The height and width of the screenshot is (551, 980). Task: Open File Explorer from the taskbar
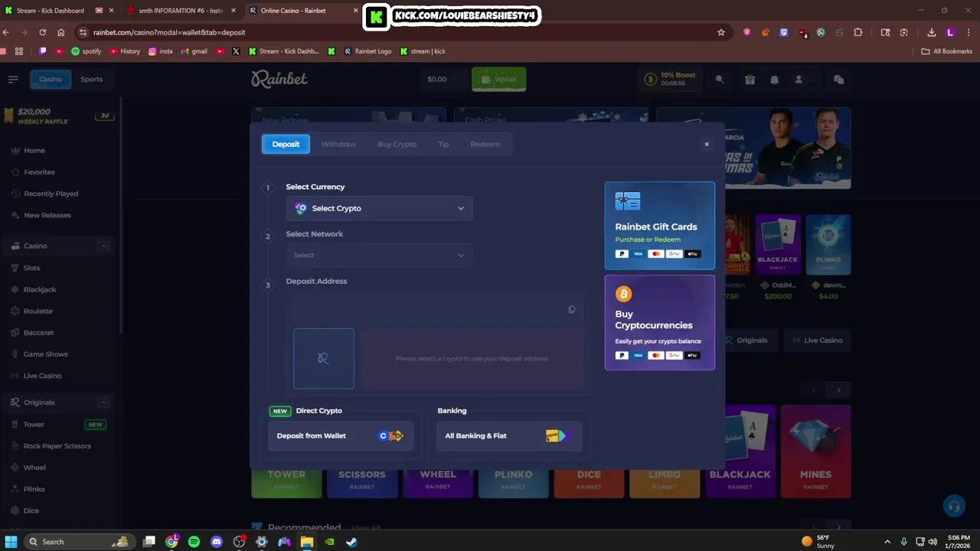tap(306, 542)
